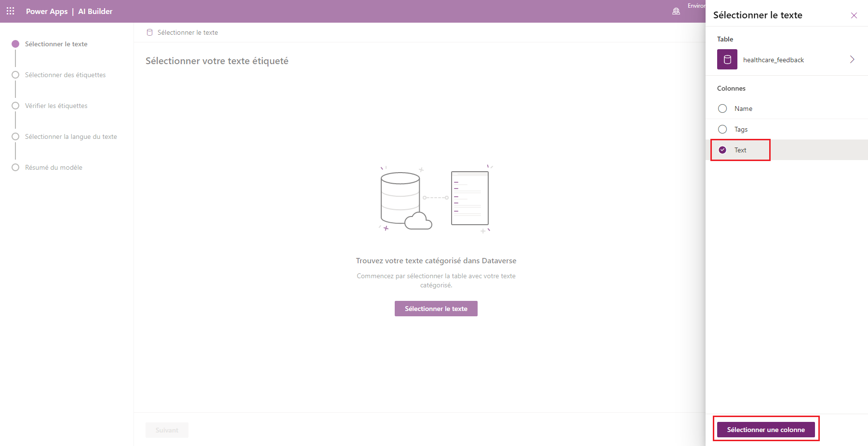Click the Sélectionner le texte center button
868x446 pixels.
436,309
